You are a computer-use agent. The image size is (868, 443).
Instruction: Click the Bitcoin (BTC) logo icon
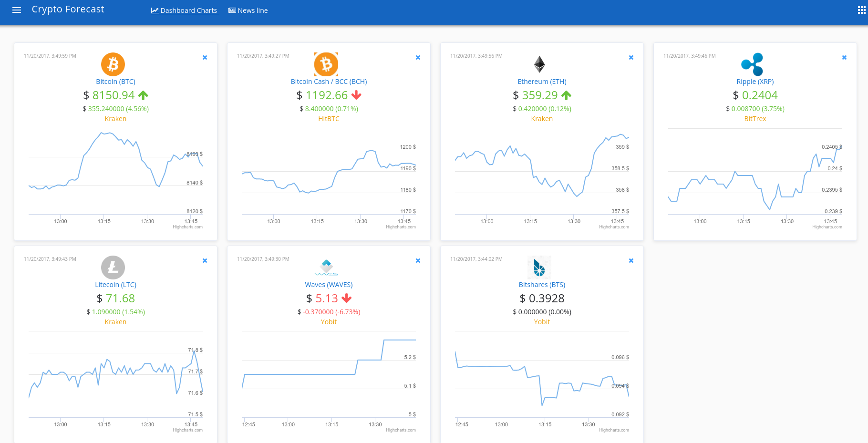tap(113, 64)
